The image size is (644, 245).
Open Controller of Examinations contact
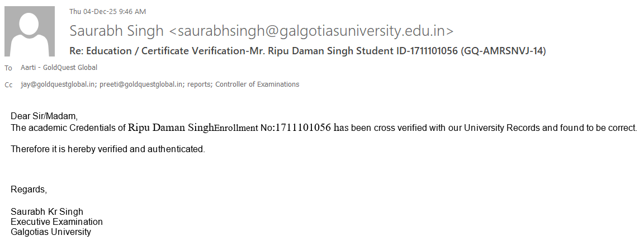pyautogui.click(x=257, y=84)
